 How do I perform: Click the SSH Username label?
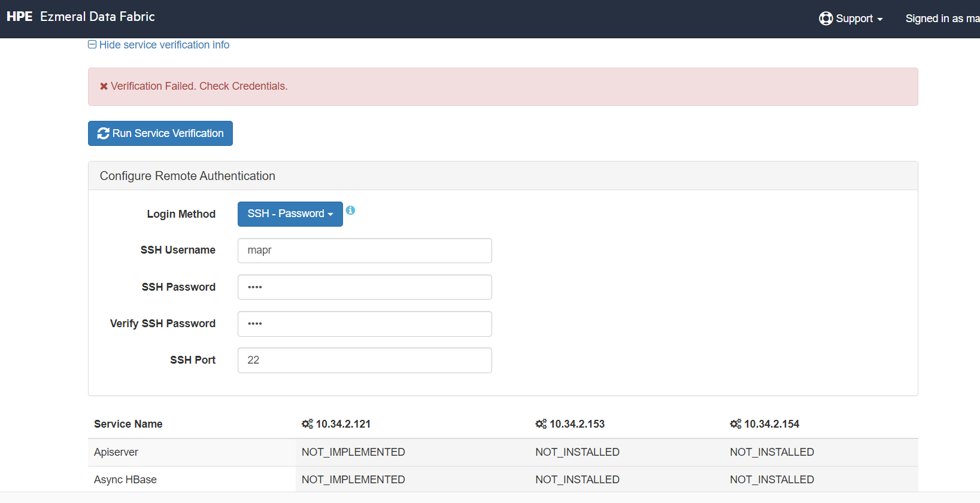click(178, 250)
